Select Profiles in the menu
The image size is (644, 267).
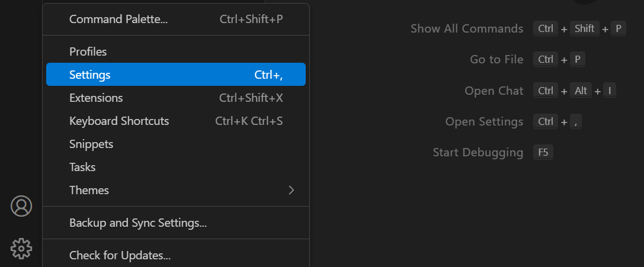pos(88,52)
